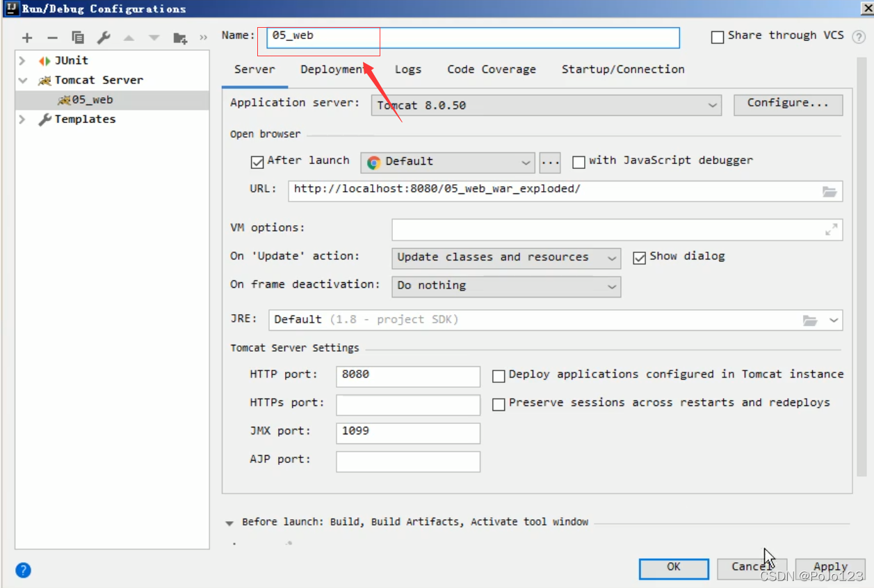Click the Configure... button
The height and width of the screenshot is (588, 874).
tap(788, 104)
